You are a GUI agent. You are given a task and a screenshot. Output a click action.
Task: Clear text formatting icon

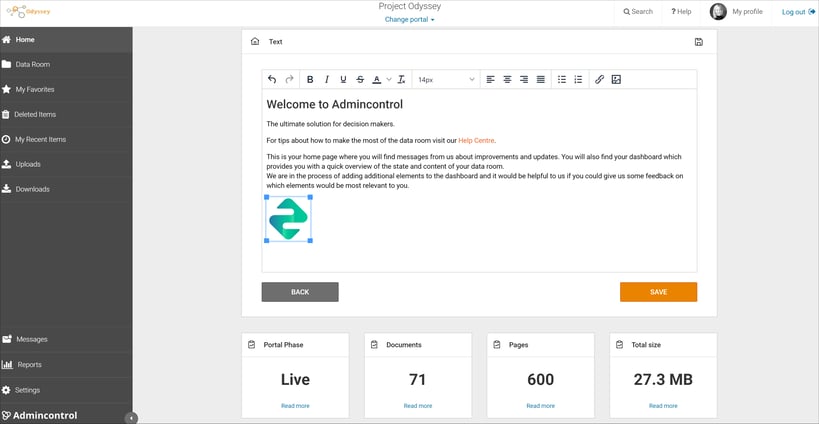401,79
